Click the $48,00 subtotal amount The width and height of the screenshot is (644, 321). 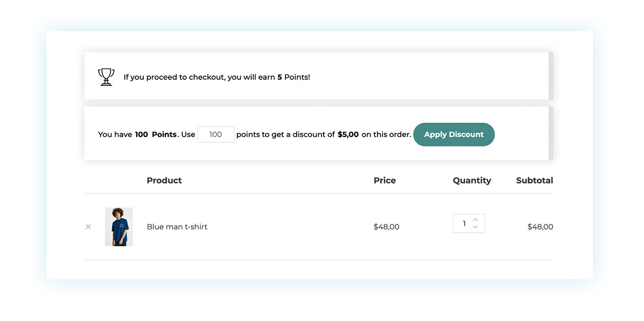pos(540,227)
